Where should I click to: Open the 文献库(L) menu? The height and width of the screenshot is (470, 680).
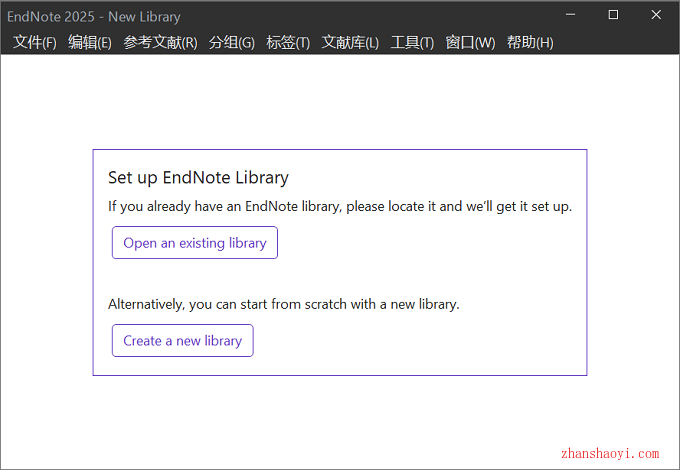coord(350,42)
